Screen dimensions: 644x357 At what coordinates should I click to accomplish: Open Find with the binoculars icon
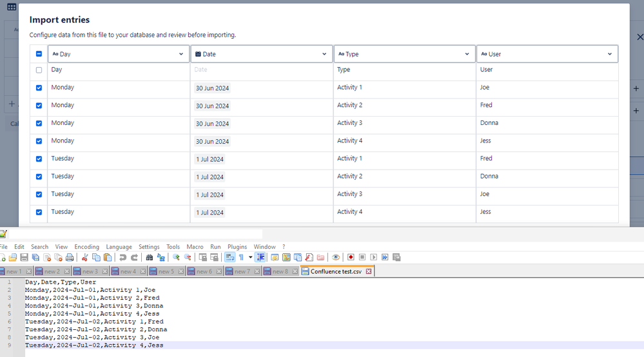coord(149,257)
